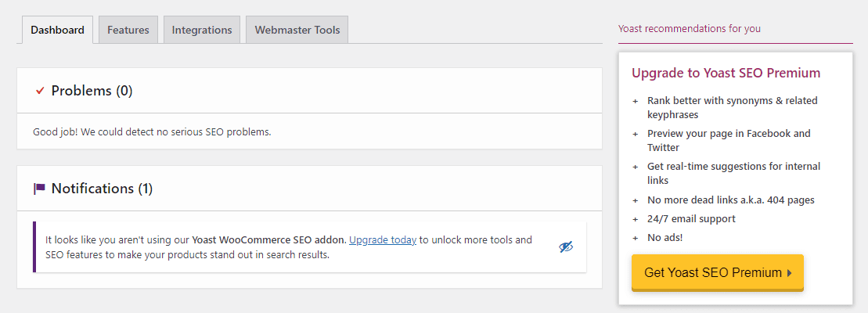Click the Notifications (1) section heading
The image size is (868, 313).
tap(102, 189)
